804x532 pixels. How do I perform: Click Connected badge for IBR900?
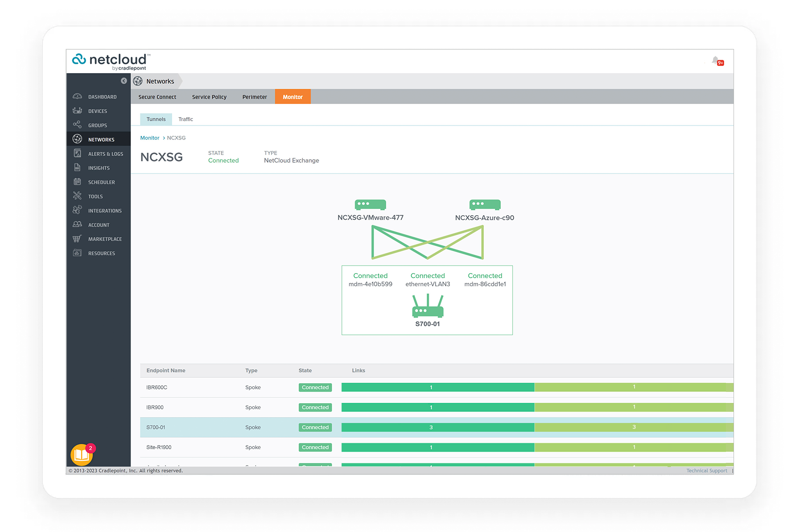pyautogui.click(x=315, y=407)
